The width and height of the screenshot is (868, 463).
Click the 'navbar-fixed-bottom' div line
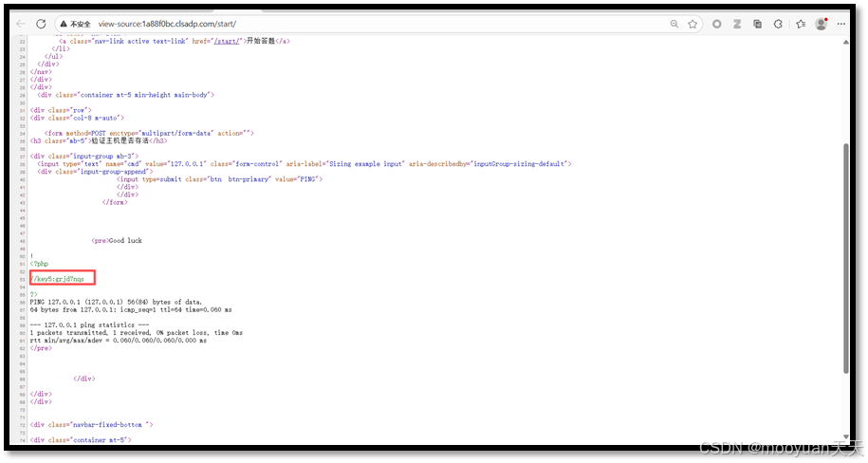coord(92,425)
